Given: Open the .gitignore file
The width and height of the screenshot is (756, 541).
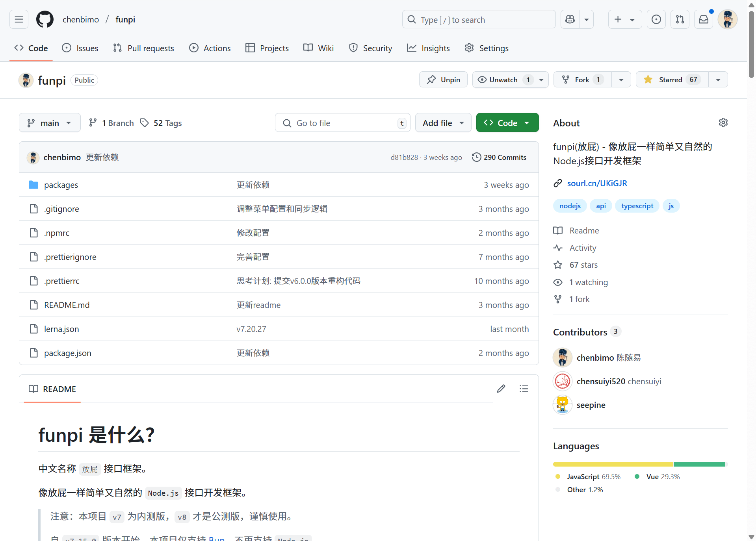Looking at the screenshot, I should coord(61,209).
